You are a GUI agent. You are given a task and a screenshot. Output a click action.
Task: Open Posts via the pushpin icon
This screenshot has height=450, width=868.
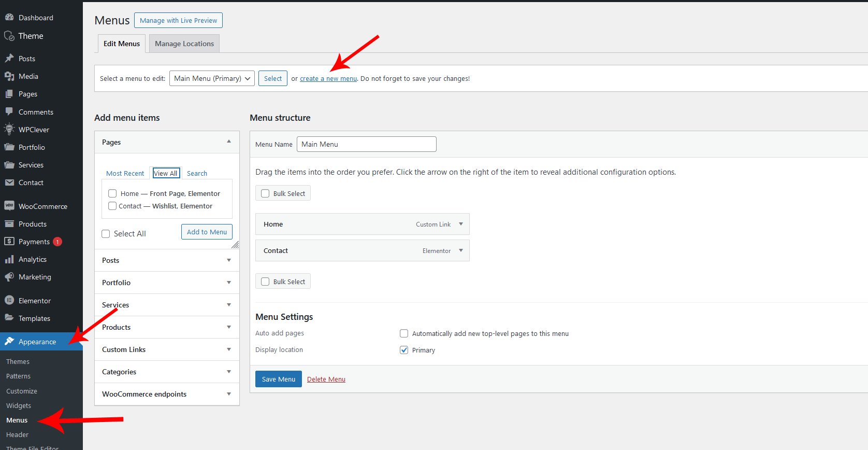click(x=9, y=59)
